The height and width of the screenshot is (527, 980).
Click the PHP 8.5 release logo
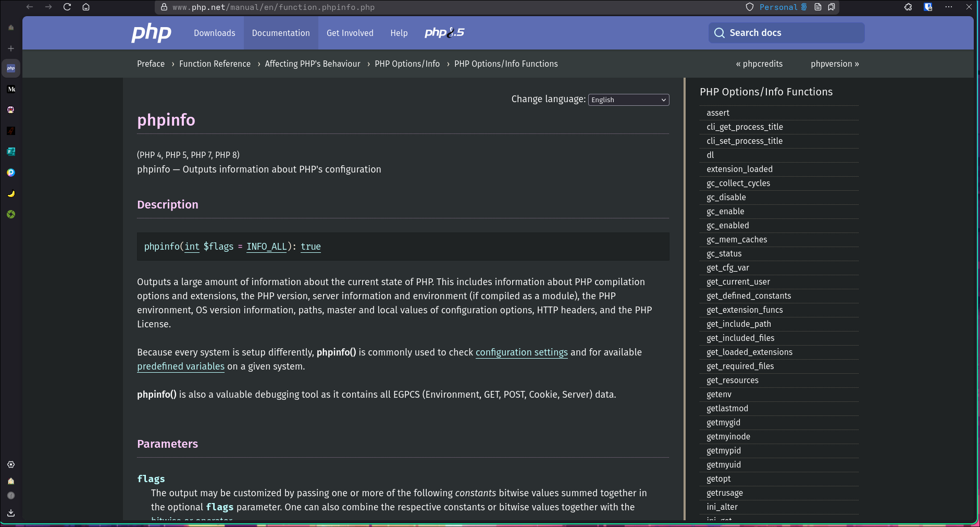pyautogui.click(x=444, y=33)
